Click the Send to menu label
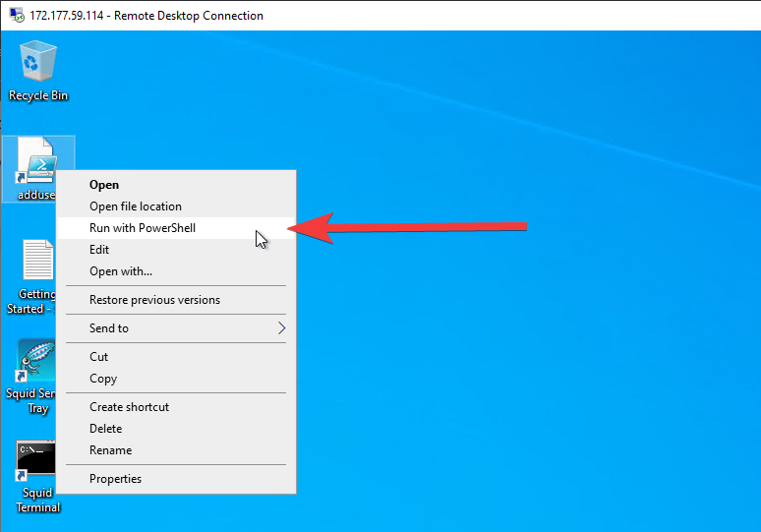The image size is (761, 532). point(109,328)
